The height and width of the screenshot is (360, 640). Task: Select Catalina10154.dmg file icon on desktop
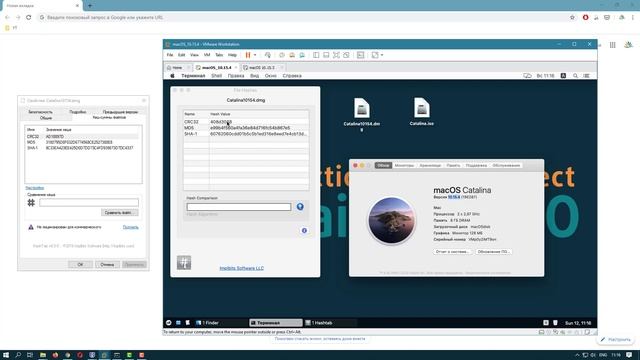click(x=362, y=109)
